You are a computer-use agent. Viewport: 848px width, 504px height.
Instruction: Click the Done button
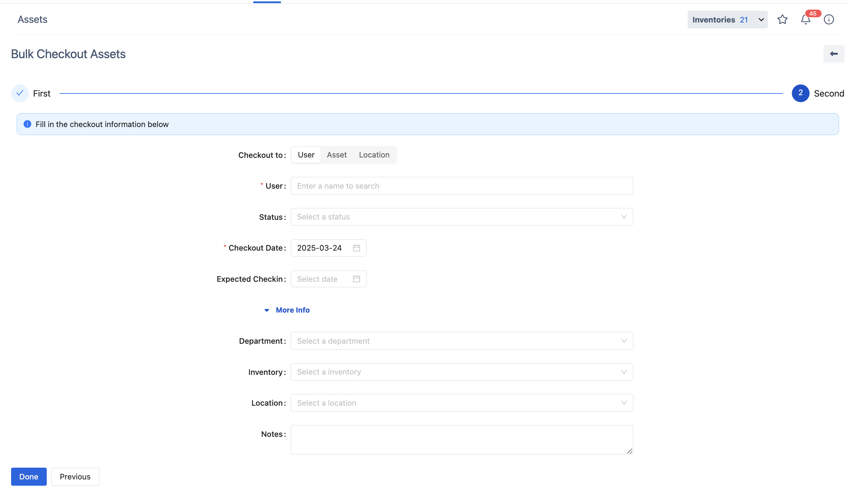tap(29, 477)
